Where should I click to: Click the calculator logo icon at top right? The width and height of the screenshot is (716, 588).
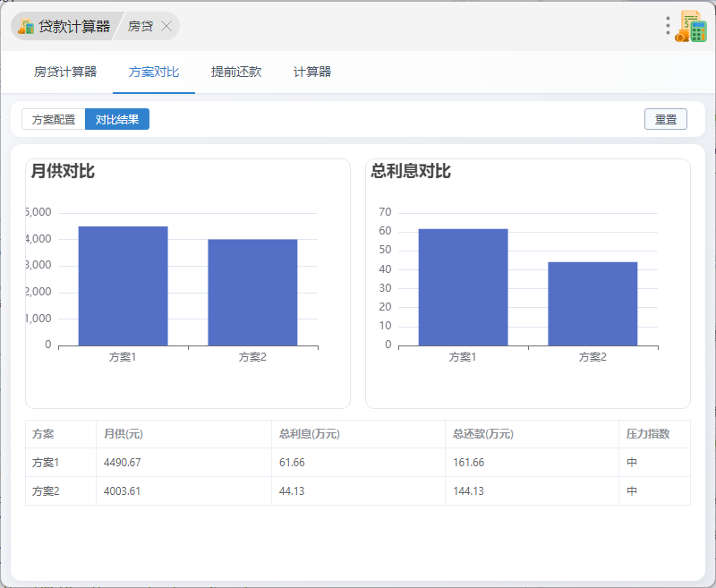click(x=692, y=27)
